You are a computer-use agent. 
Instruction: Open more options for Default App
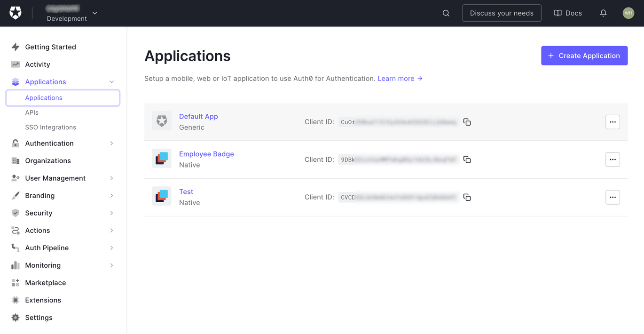[x=613, y=122]
